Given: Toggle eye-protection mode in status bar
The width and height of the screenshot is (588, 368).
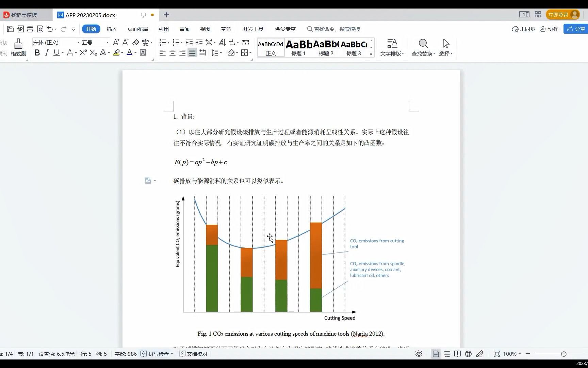Looking at the screenshot, I should pyautogui.click(x=419, y=354).
